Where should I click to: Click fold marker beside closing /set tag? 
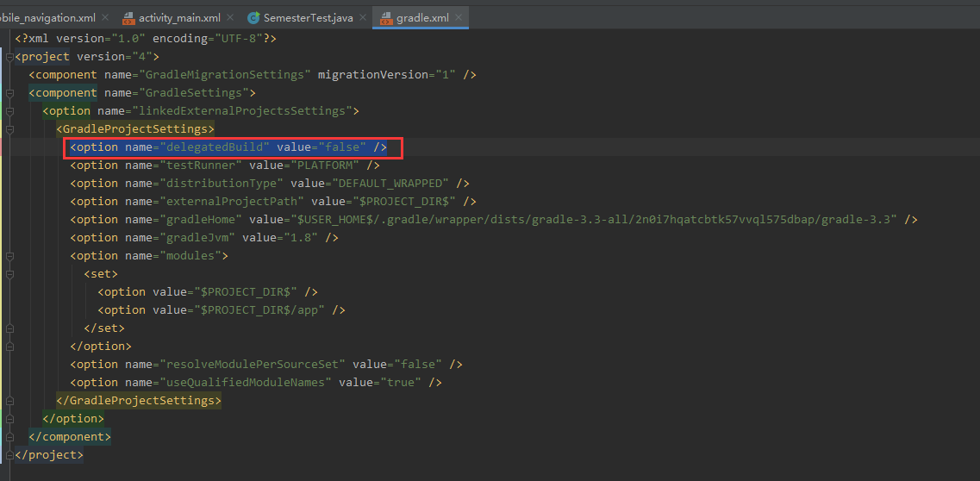click(x=9, y=328)
